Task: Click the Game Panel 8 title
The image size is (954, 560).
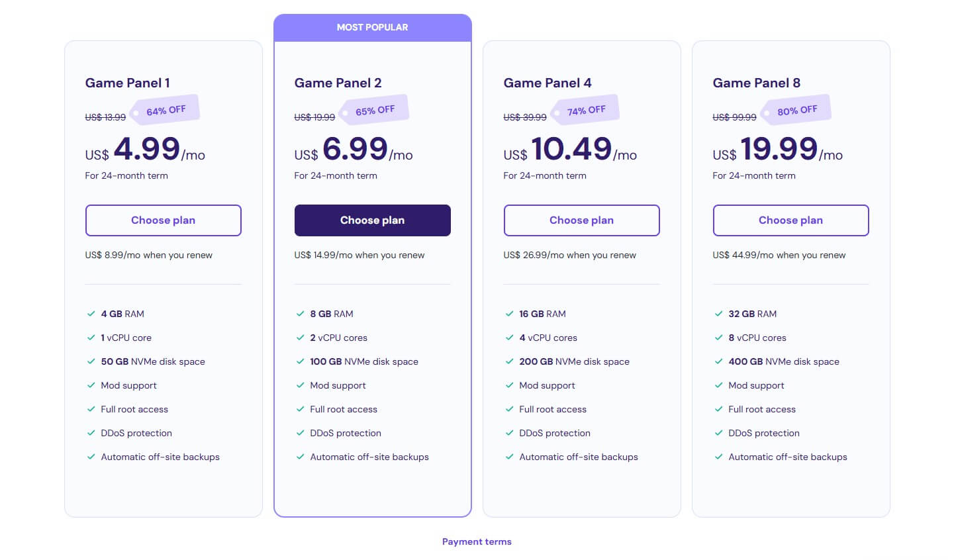Action: [756, 83]
